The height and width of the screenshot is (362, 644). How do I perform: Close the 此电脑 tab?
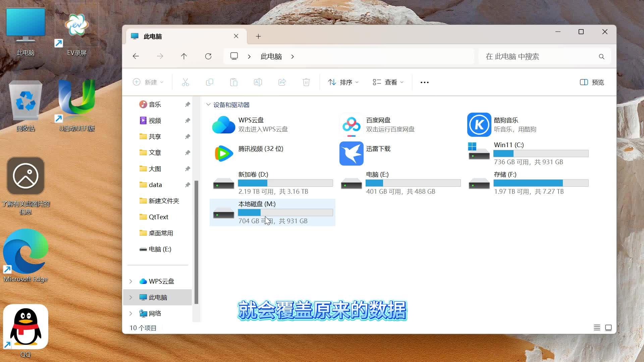click(x=236, y=36)
